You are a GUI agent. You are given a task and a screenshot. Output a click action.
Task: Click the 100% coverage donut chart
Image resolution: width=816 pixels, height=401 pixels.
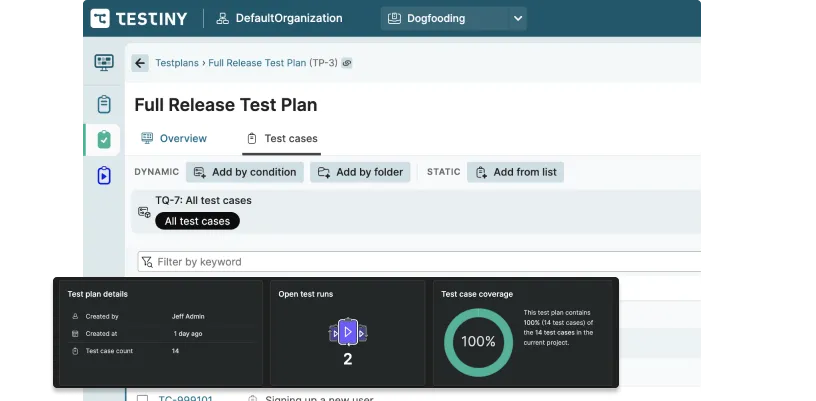click(478, 341)
